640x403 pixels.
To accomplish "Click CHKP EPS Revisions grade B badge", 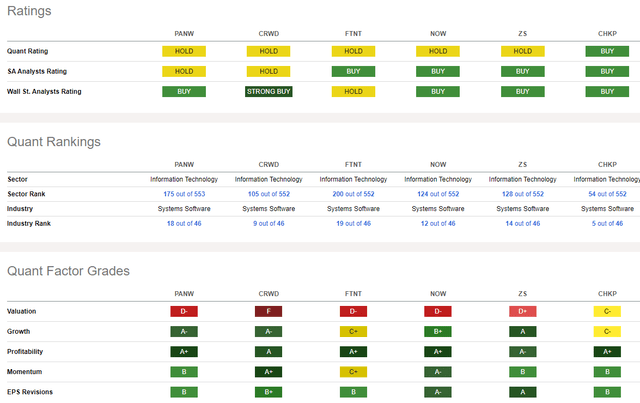I will pos(607,392).
